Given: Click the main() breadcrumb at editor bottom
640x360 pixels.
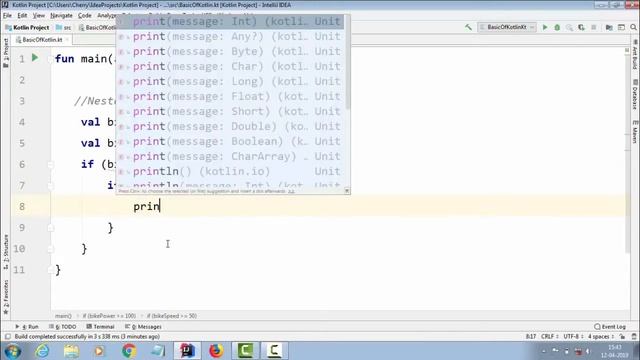Looking at the screenshot, I should [x=63, y=316].
